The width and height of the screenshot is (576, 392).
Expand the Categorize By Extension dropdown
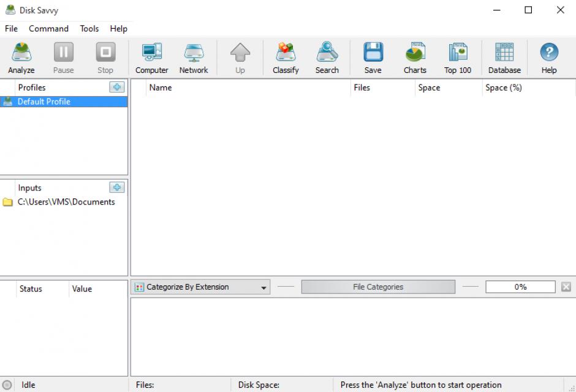[200, 287]
